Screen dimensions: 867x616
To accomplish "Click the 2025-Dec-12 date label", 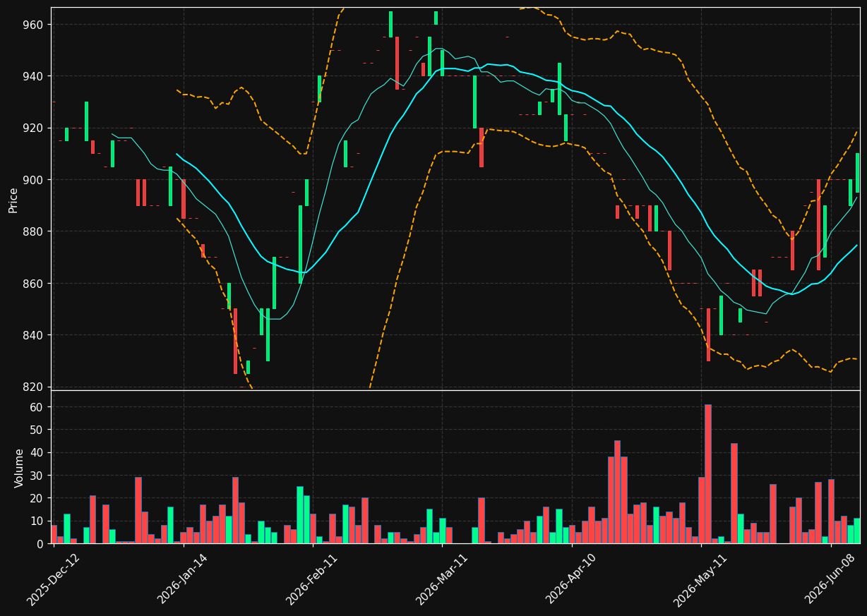I will [52, 579].
